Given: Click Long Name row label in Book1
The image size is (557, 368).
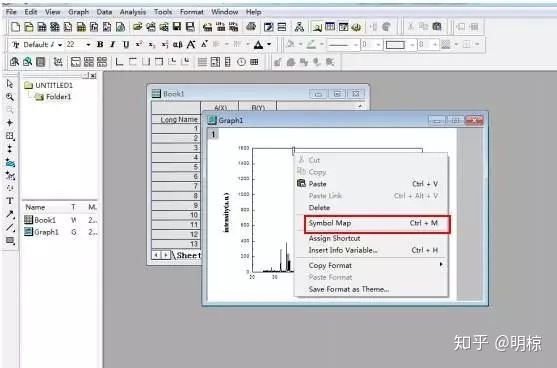Looking at the screenshot, I should pyautogui.click(x=176, y=119).
